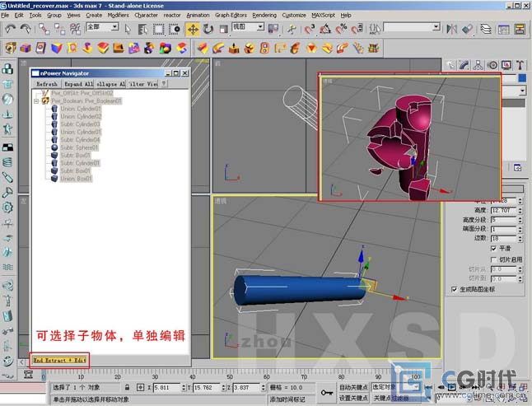Select the Union: Box01 tree item
The height and width of the screenshot is (406, 532).
point(76,179)
